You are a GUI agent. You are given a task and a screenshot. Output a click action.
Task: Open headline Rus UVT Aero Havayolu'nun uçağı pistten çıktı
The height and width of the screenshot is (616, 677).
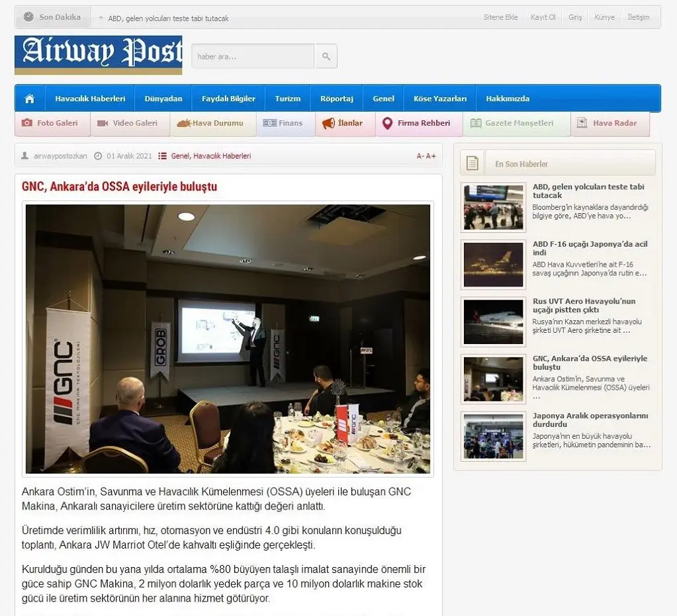pyautogui.click(x=584, y=305)
